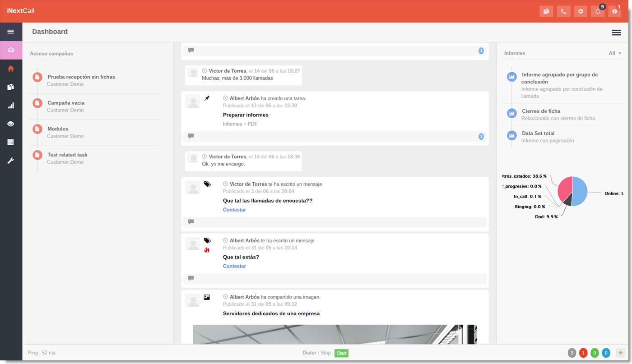
Task: Expand comments on Preparar informes task
Action: tap(191, 136)
